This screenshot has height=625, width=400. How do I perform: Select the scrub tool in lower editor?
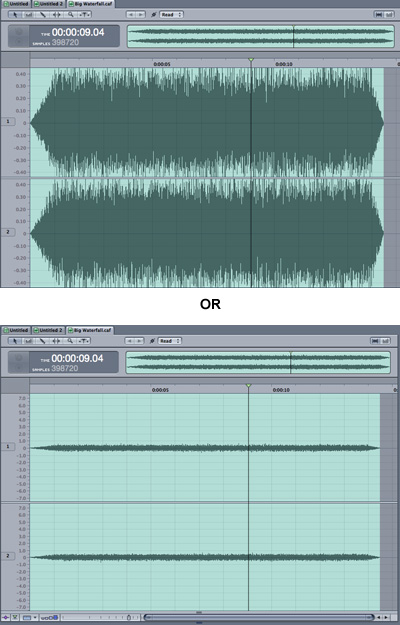tap(84, 341)
